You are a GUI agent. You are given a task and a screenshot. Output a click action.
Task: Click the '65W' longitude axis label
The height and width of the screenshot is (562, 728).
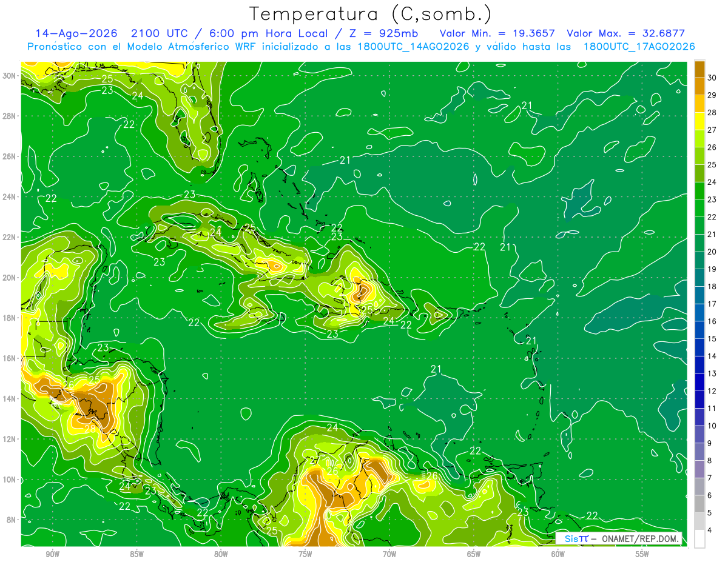[x=474, y=554]
